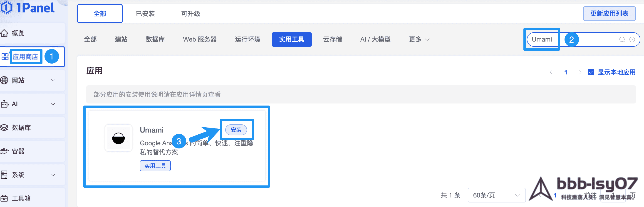Open 容器 via the container icon
This screenshot has height=207, width=644.
[x=4, y=151]
